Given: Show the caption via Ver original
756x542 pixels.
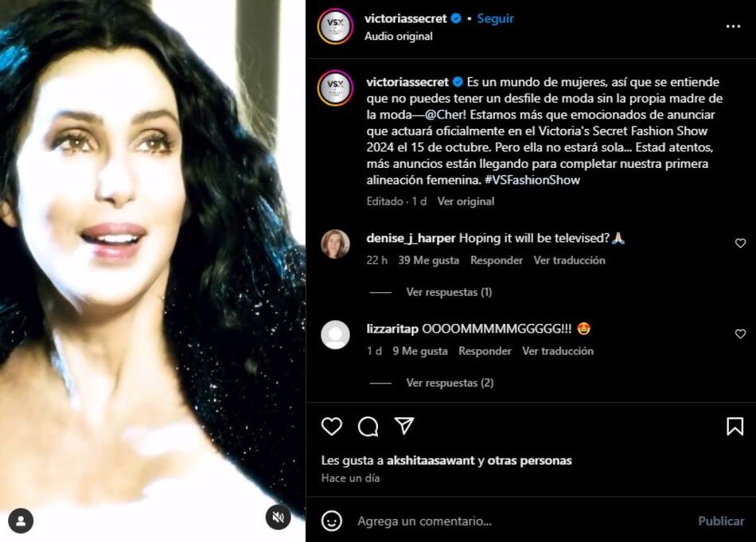Looking at the screenshot, I should point(466,201).
